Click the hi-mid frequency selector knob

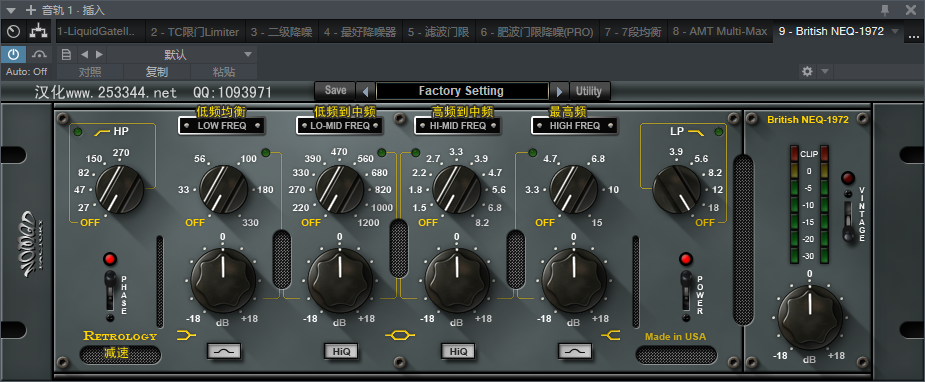coord(457,189)
